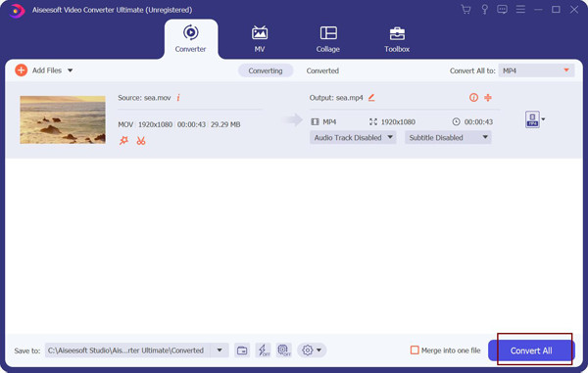This screenshot has height=373, width=588.
Task: Click the Convert All button
Action: 531,350
